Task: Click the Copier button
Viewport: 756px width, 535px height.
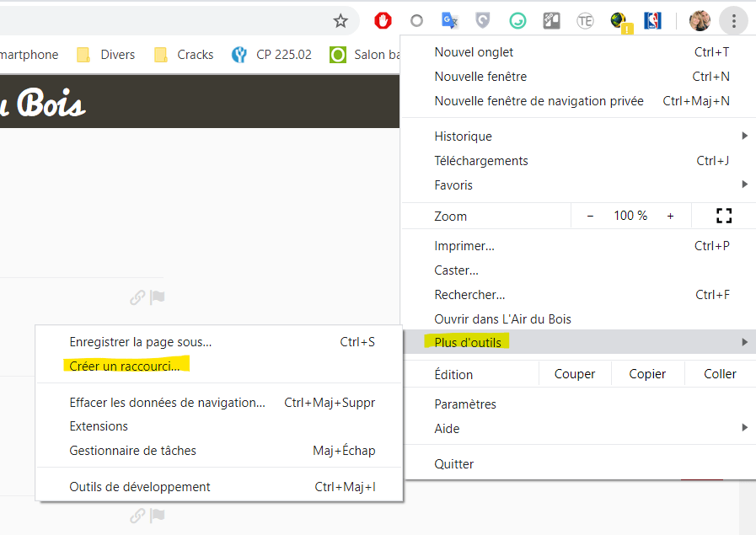Action: click(x=647, y=374)
